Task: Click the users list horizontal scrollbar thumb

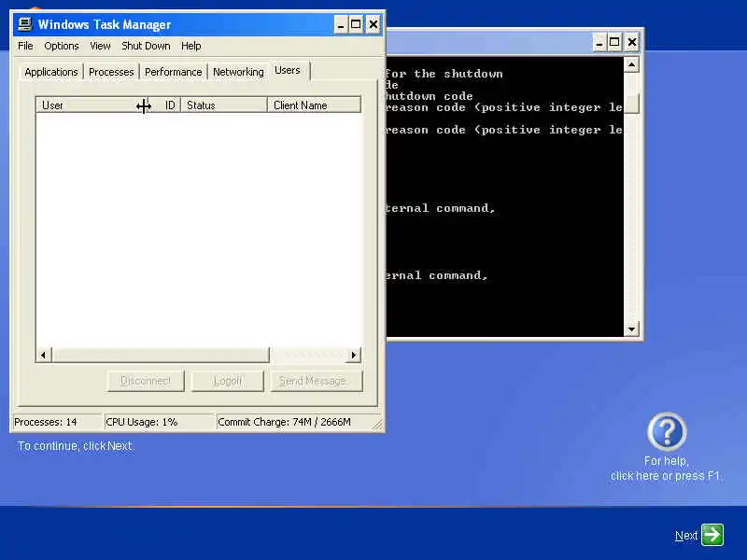Action: [161, 355]
